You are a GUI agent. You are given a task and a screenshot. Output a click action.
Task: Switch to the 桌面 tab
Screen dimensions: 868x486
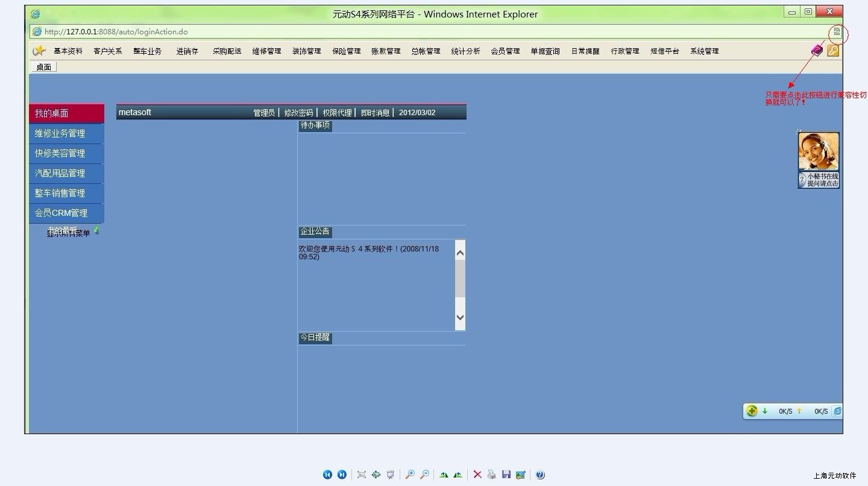point(44,67)
